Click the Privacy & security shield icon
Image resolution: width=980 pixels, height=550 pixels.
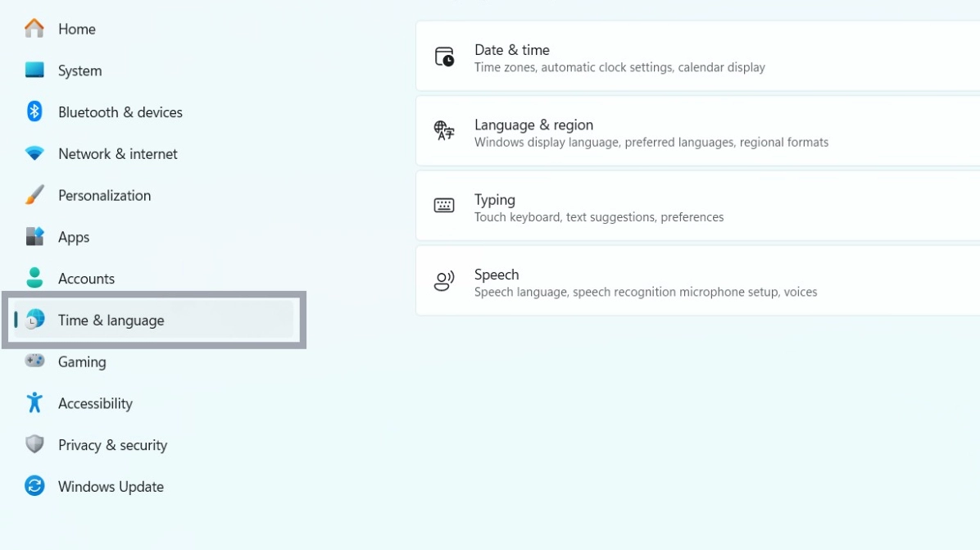[x=34, y=444]
